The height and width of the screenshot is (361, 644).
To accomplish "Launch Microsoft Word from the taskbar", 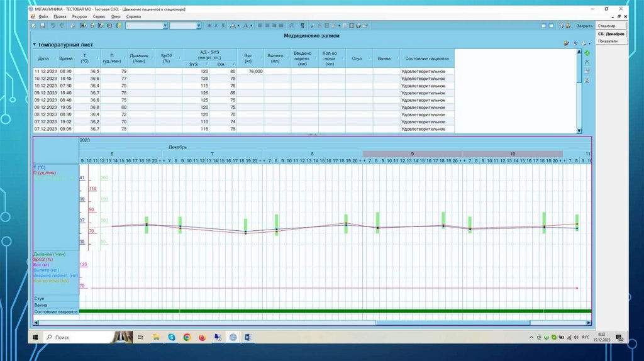I will (x=248, y=338).
